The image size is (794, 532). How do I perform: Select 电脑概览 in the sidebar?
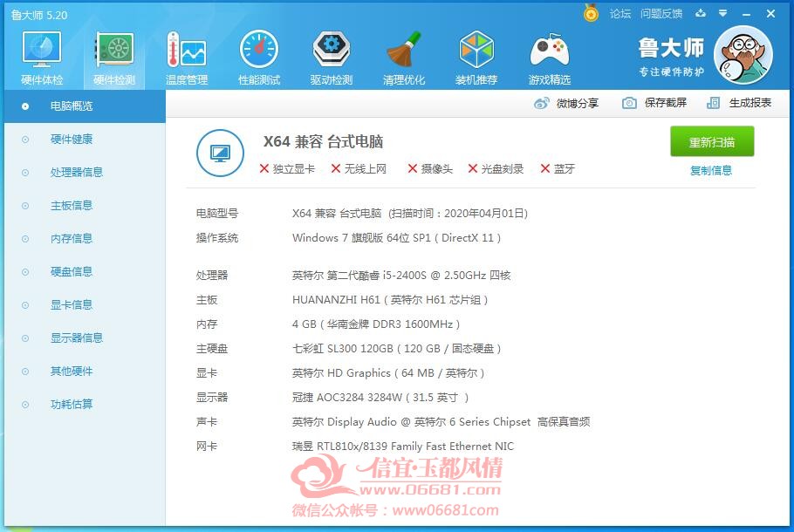pyautogui.click(x=85, y=106)
